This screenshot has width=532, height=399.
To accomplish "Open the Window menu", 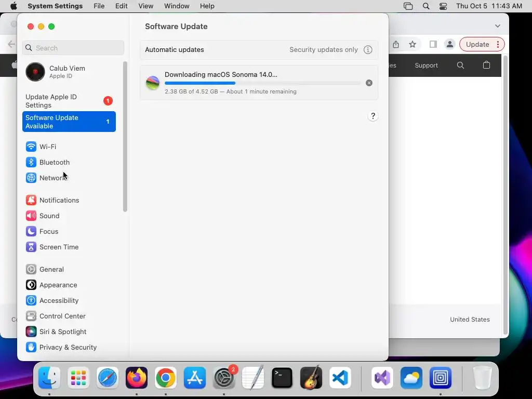I will (177, 6).
